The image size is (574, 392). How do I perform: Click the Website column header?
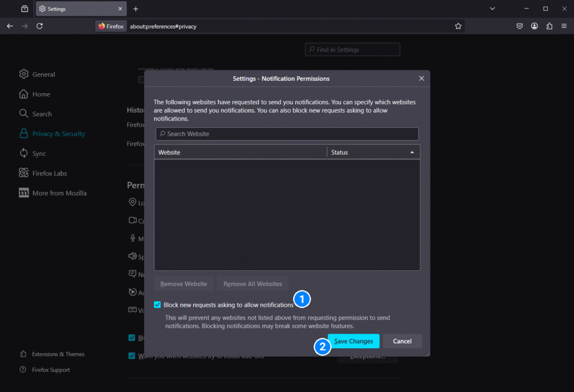click(x=240, y=153)
